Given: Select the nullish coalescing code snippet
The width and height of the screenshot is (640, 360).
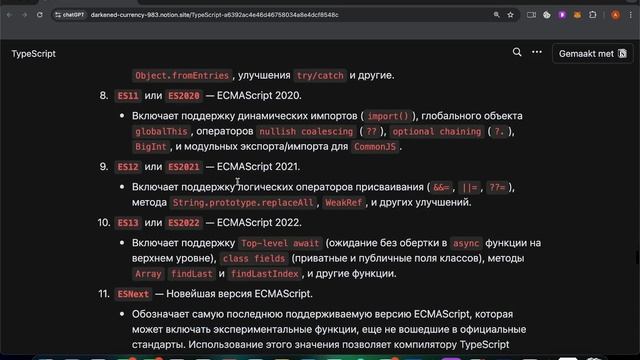Looking at the screenshot, I should coord(306,131).
